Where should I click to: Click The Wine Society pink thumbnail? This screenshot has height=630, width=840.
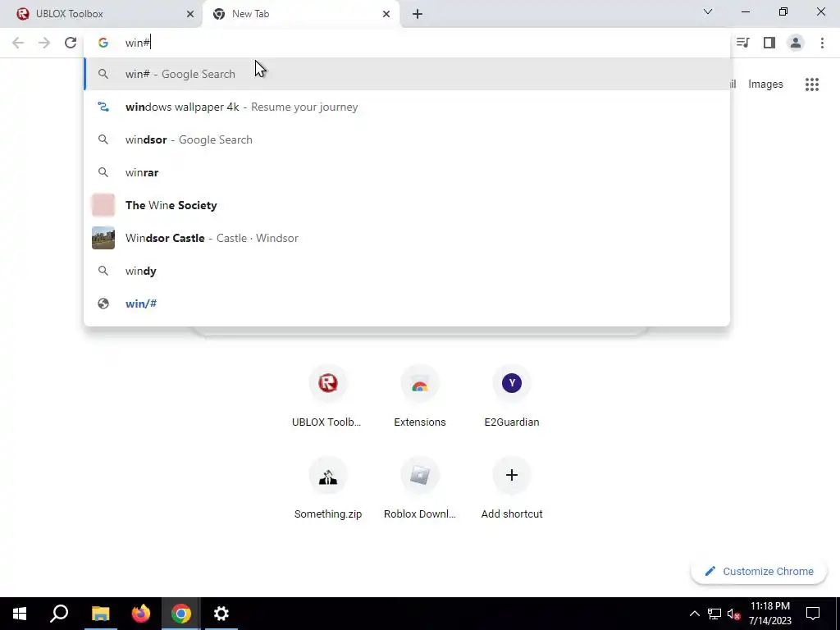(x=103, y=205)
